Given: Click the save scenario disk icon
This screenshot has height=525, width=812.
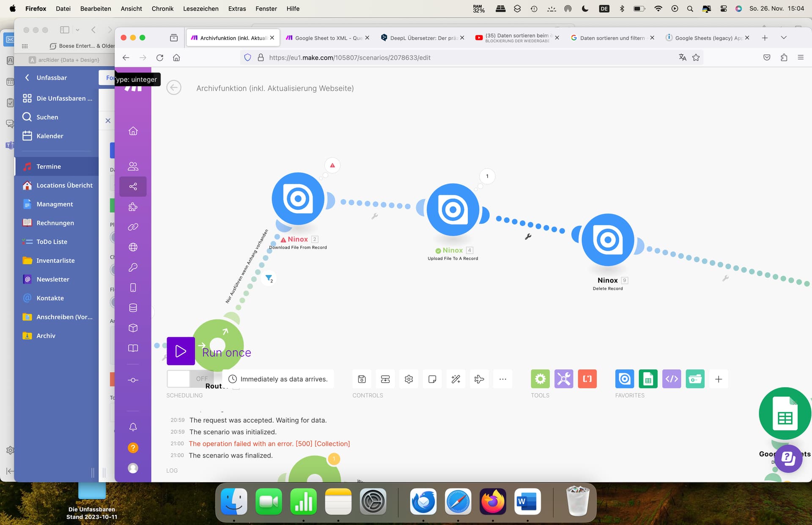Looking at the screenshot, I should (362, 379).
